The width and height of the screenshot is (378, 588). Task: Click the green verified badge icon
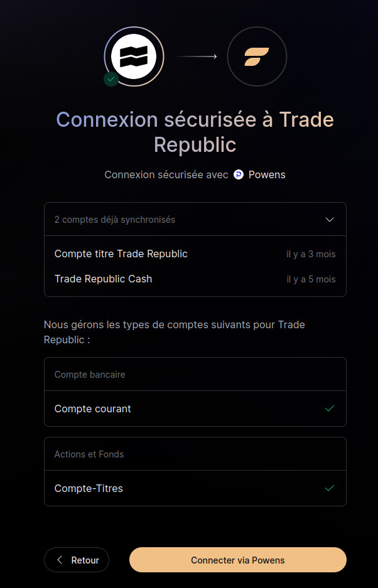(111, 79)
